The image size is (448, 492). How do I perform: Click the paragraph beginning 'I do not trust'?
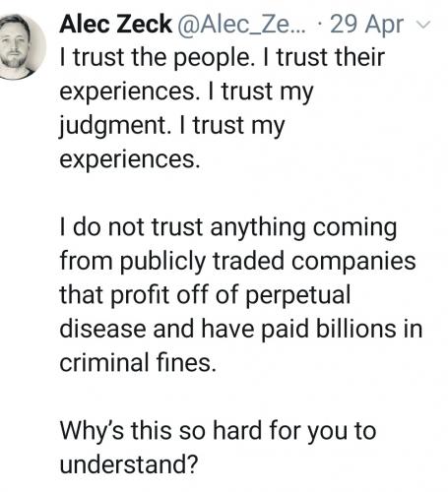click(241, 295)
